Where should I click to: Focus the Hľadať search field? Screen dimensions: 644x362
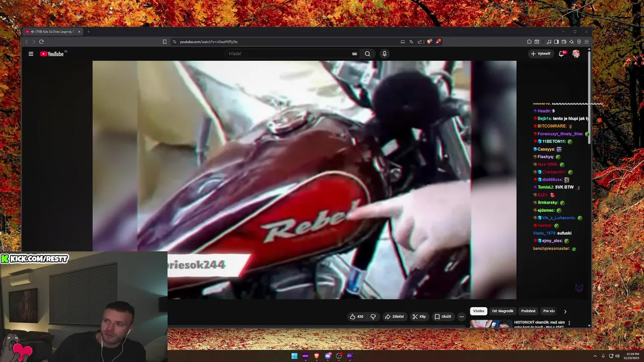[289, 54]
